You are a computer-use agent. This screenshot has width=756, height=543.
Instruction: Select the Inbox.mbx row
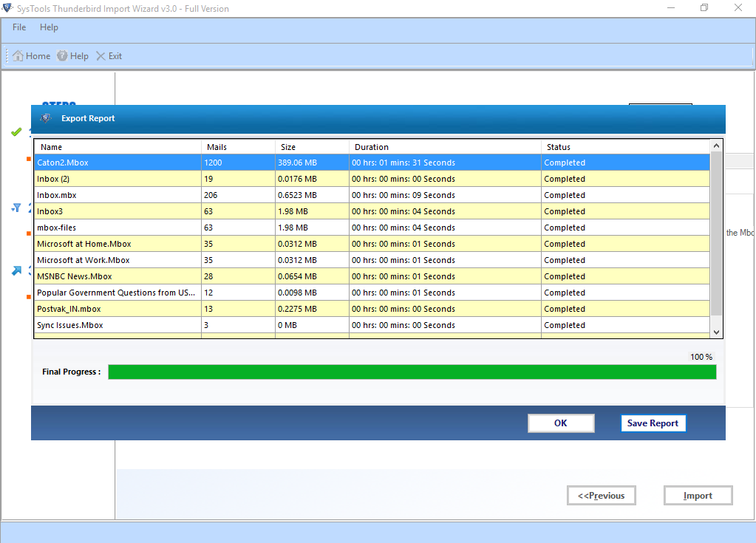tap(372, 195)
